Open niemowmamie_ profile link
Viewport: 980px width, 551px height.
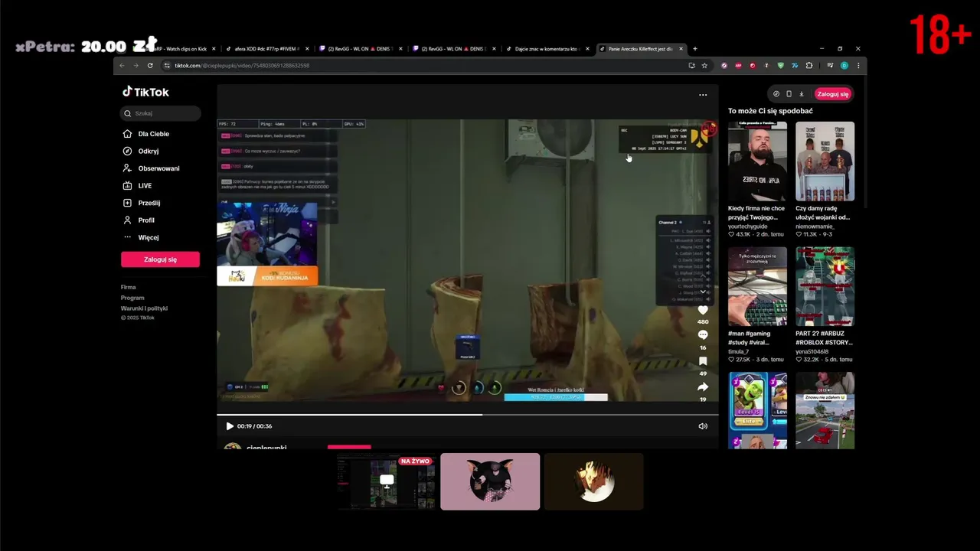click(815, 227)
